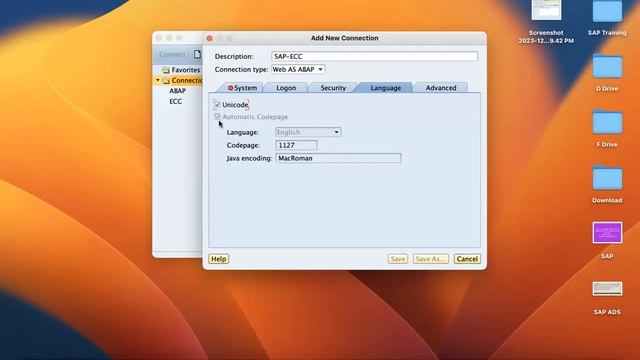
Task: Cancel the Add New Connection dialog
Action: coord(467,259)
